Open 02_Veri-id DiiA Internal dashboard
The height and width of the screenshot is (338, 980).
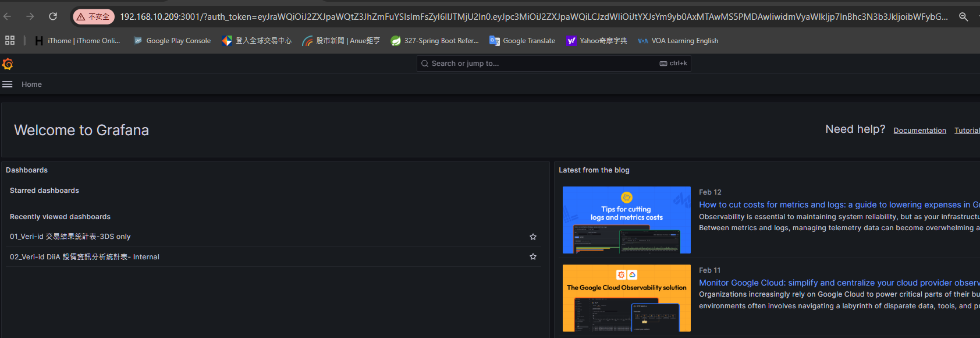tap(84, 257)
